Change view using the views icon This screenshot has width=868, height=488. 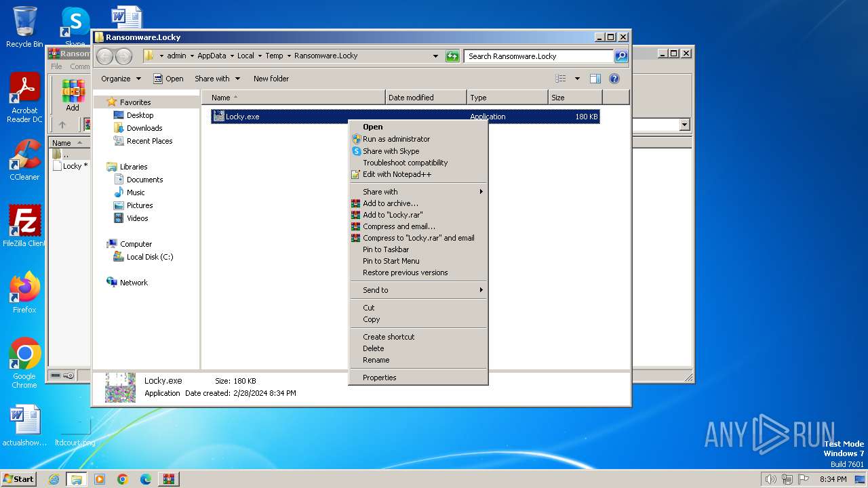click(x=561, y=79)
